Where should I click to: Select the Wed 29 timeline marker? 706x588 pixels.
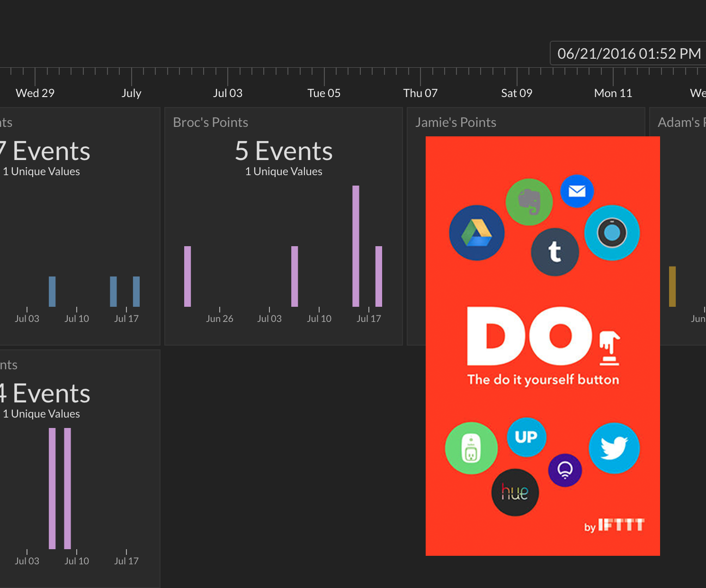(x=35, y=93)
